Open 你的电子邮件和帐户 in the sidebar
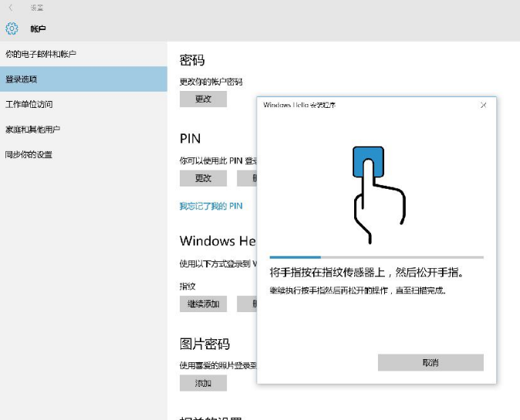The height and width of the screenshot is (420, 520). coord(41,55)
